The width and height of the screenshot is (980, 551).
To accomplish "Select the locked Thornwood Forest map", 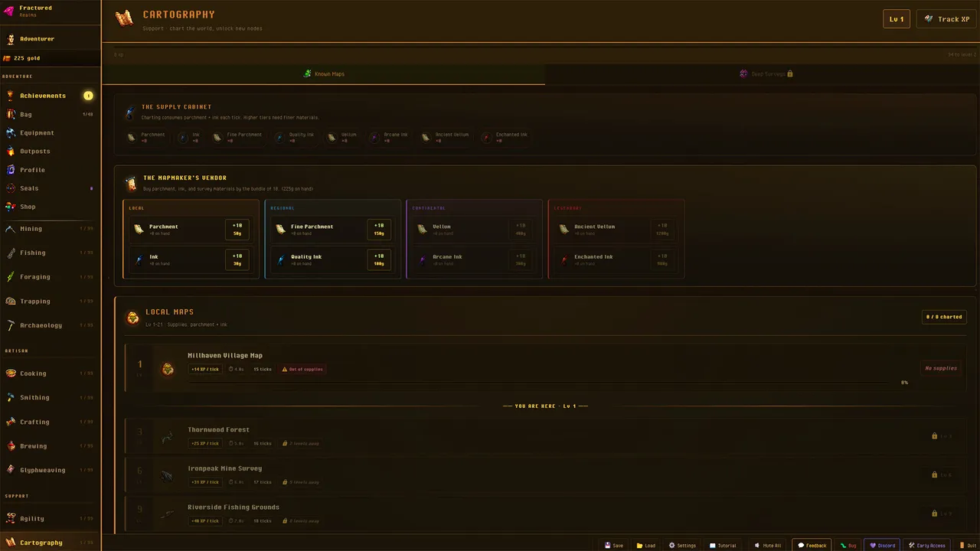I will tap(545, 436).
